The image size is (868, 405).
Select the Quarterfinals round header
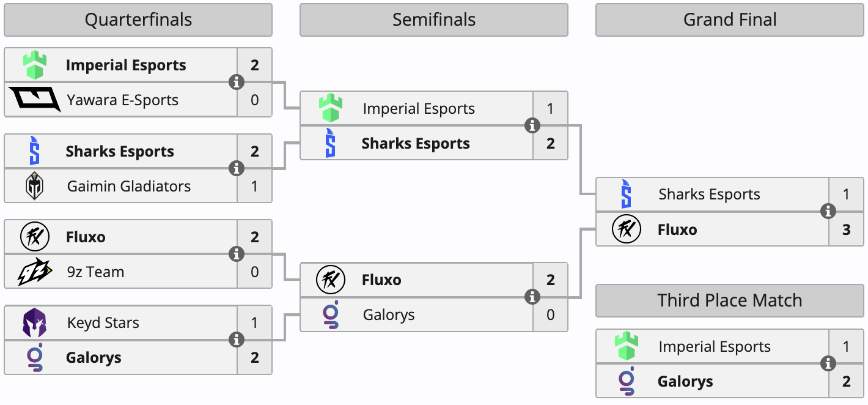point(138,20)
